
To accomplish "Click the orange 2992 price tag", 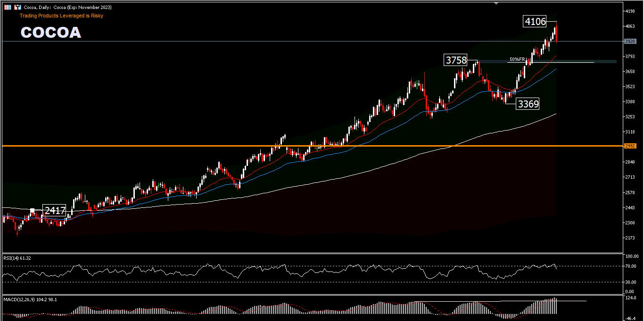I will 630,146.
